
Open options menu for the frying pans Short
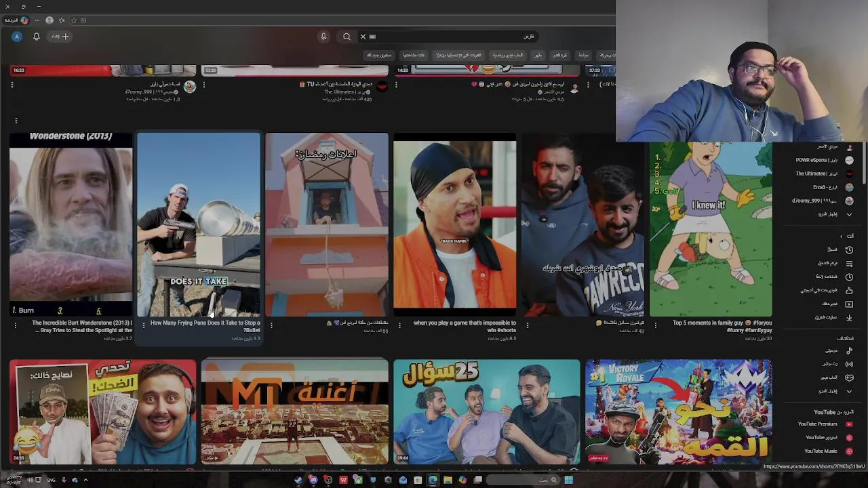click(143, 325)
